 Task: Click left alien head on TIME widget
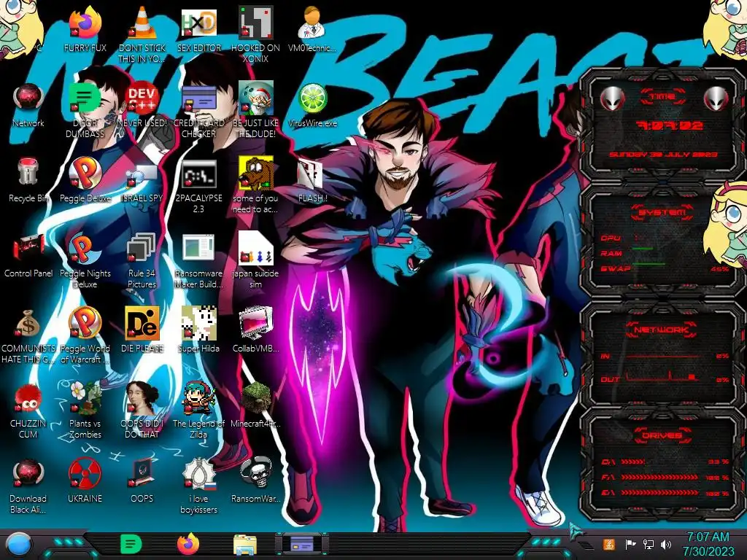(x=612, y=98)
